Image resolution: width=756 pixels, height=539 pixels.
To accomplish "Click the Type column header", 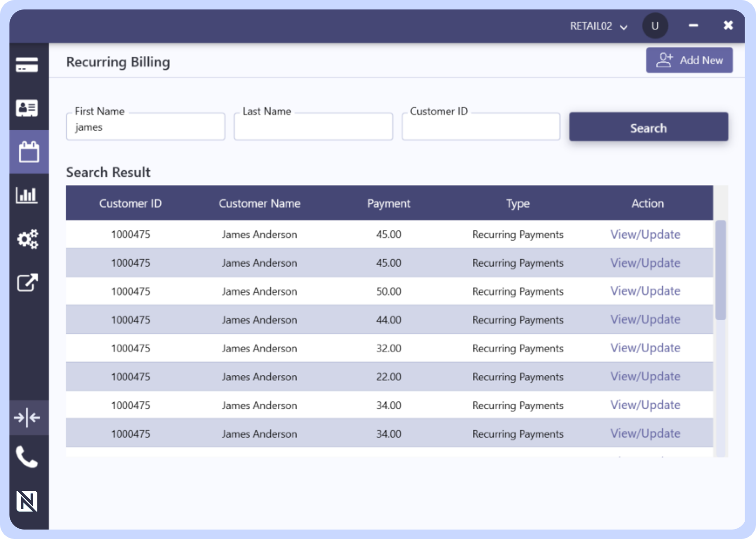I will coord(518,204).
